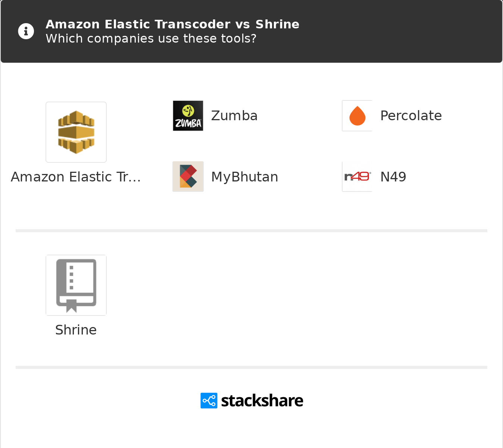Image resolution: width=503 pixels, height=448 pixels.
Task: Open the N49 company name link
Action: 393,177
